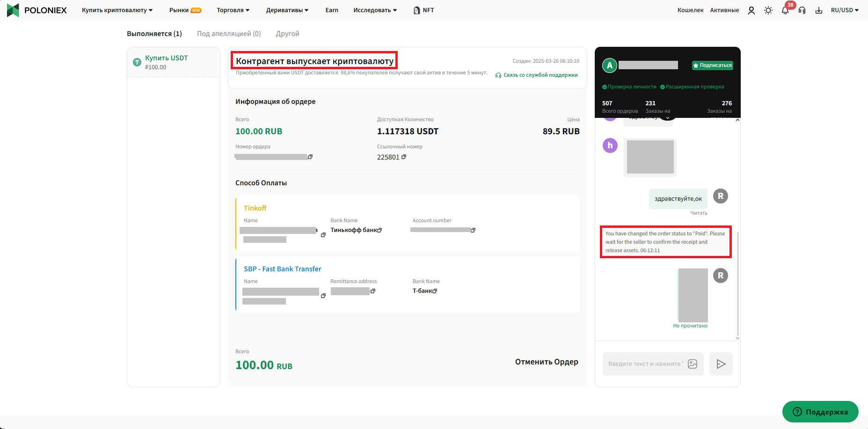Image resolution: width=868 pixels, height=429 pixels.
Task: Expand the Торговля dropdown
Action: [233, 10]
